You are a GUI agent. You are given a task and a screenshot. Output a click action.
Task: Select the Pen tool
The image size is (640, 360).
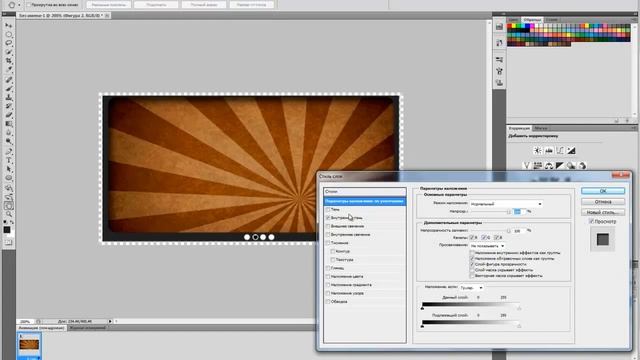click(8, 152)
